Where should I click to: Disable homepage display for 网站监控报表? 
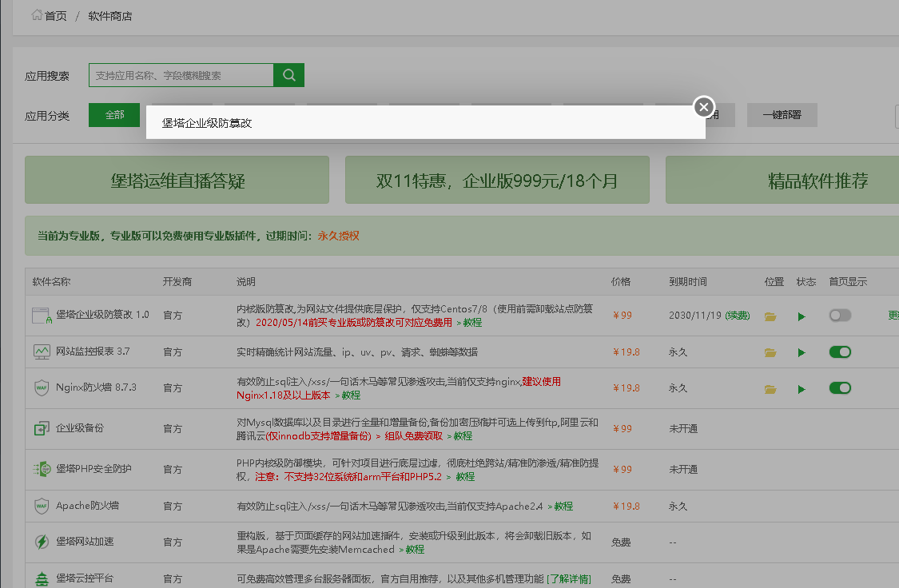tap(840, 352)
